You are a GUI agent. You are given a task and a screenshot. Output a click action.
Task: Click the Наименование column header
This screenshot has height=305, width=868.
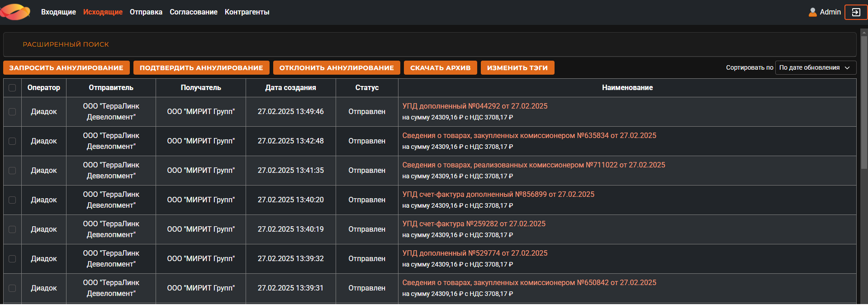tap(627, 88)
